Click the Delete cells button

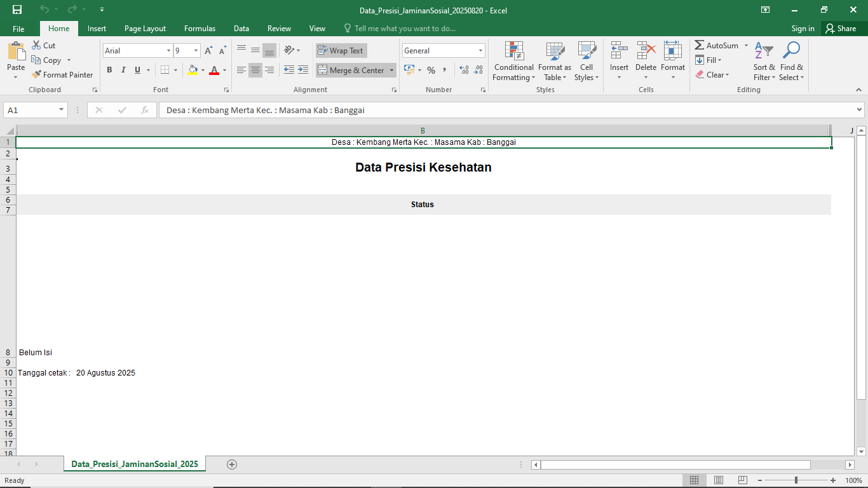(x=646, y=62)
